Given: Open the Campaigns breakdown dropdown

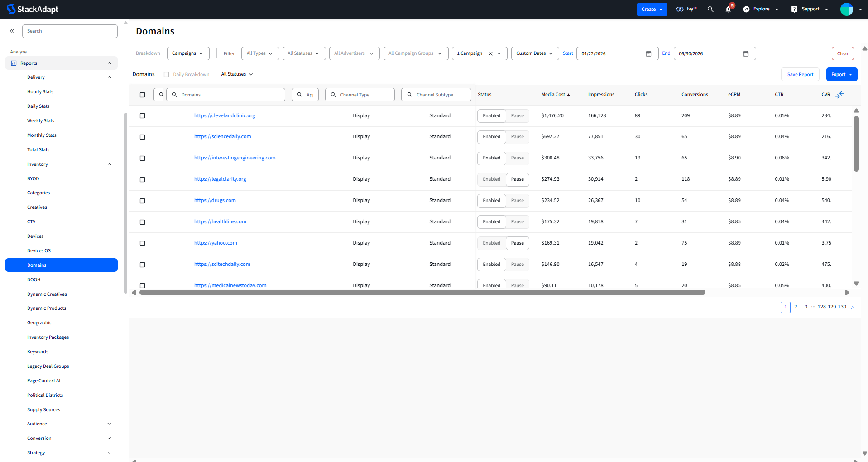Looking at the screenshot, I should point(188,53).
